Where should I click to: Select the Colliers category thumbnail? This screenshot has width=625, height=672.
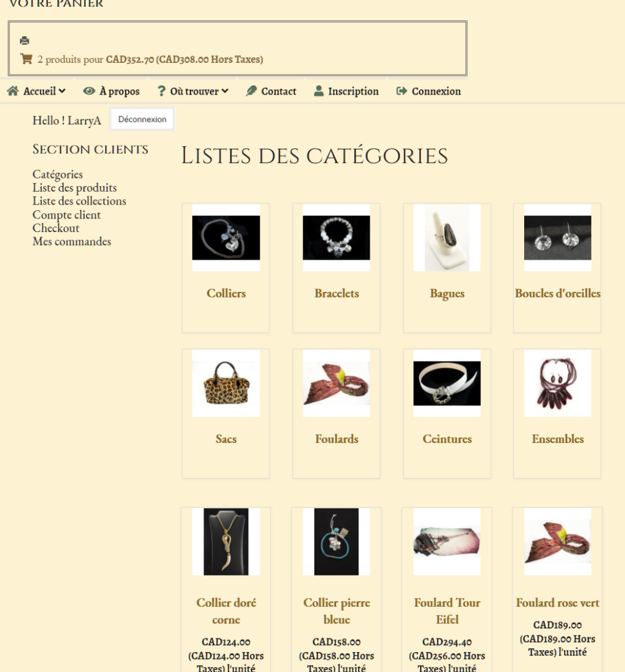coord(226,238)
